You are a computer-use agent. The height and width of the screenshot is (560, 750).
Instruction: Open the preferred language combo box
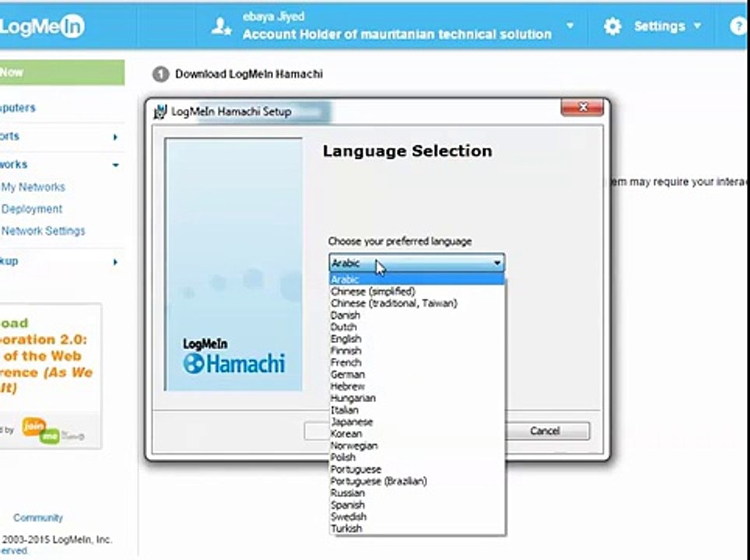tap(416, 263)
